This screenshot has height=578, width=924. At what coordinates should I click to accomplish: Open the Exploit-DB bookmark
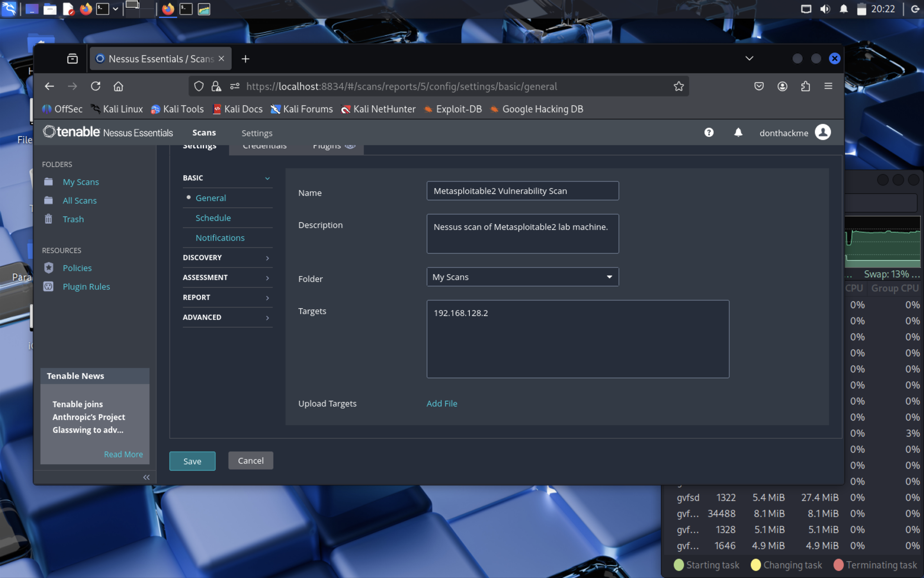[453, 109]
